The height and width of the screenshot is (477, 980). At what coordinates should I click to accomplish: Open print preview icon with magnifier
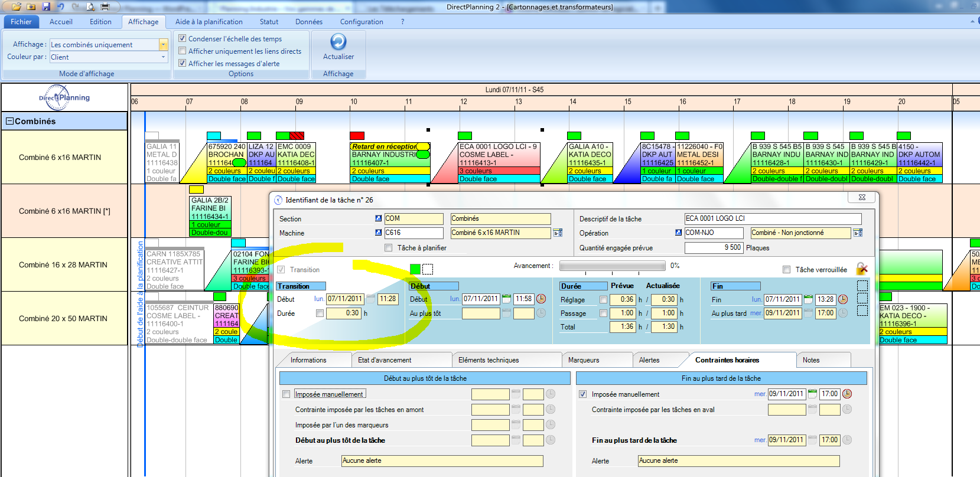click(x=90, y=6)
